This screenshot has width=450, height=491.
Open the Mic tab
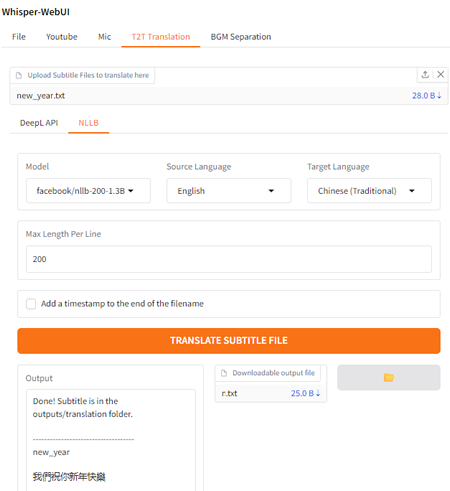click(104, 37)
